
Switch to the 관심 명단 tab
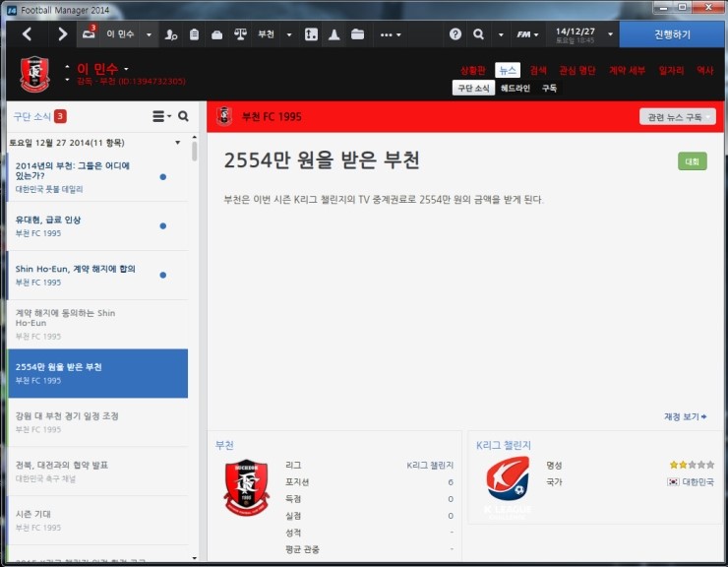[x=577, y=70]
